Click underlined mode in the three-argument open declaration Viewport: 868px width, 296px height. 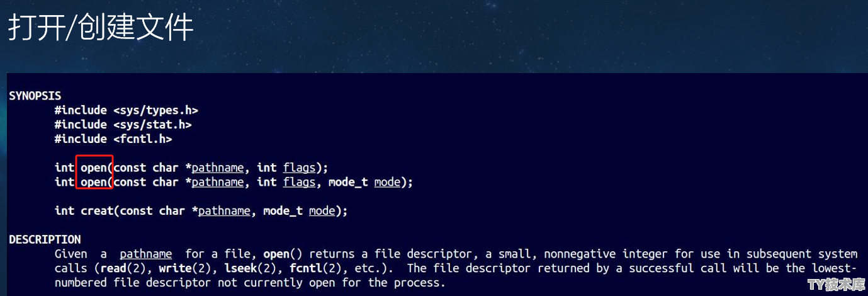[x=387, y=182]
